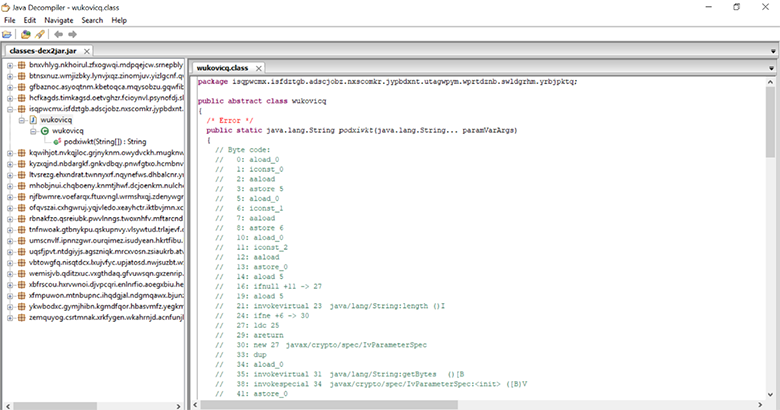
Task: Maximize the Java Decompiler window
Action: point(737,7)
